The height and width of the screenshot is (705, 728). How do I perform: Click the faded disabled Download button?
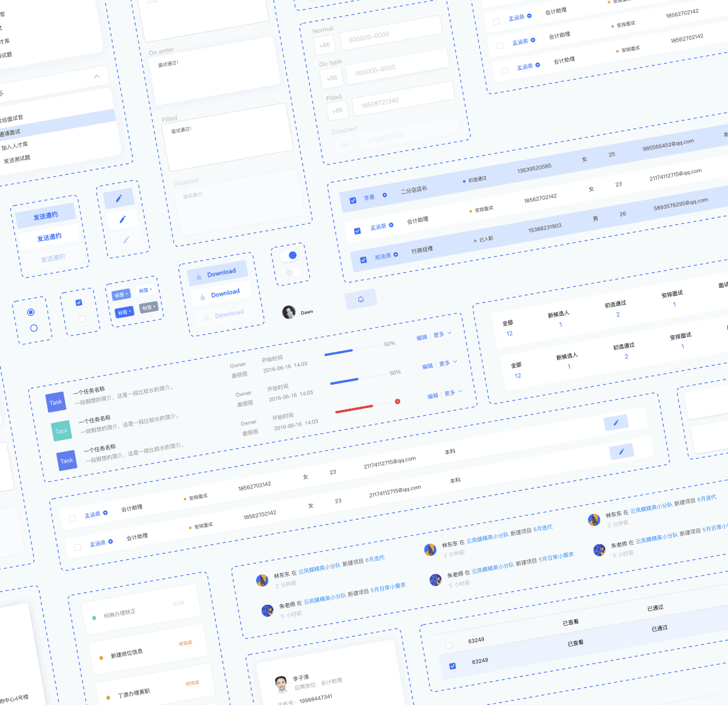pyautogui.click(x=224, y=315)
